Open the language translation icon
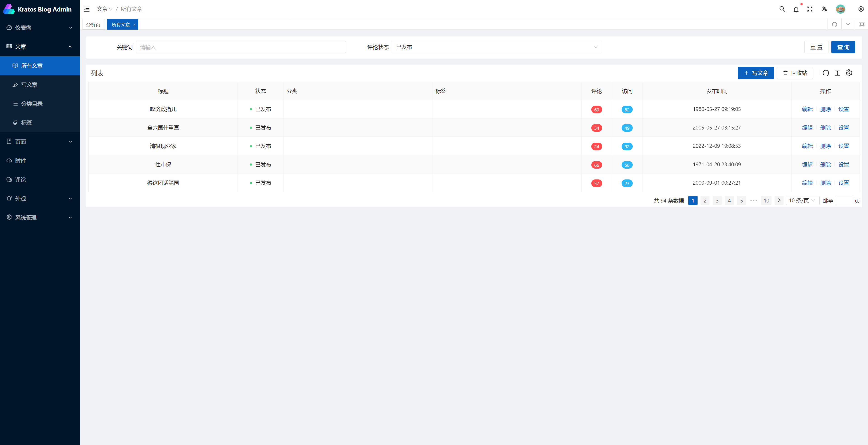This screenshot has width=868, height=445. click(824, 9)
